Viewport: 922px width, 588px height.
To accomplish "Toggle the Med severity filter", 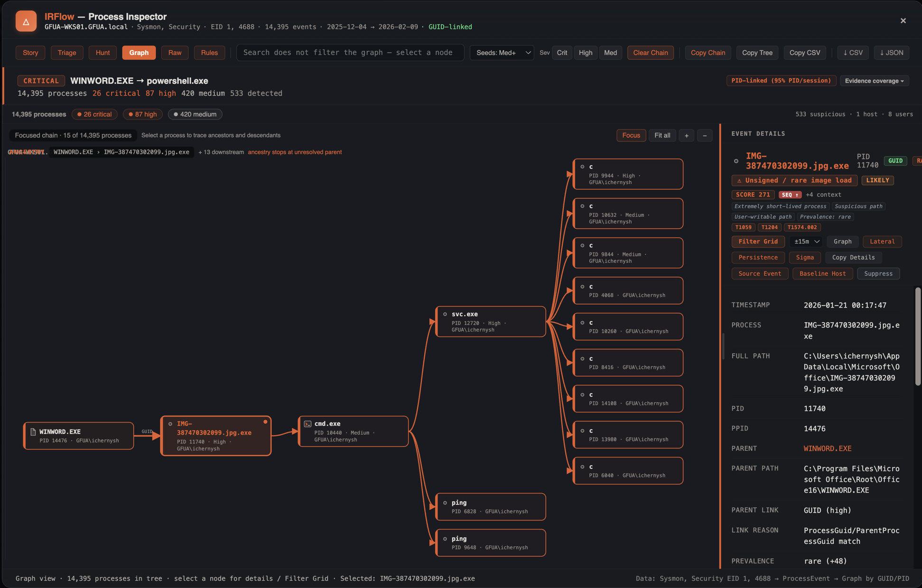I will (x=610, y=53).
